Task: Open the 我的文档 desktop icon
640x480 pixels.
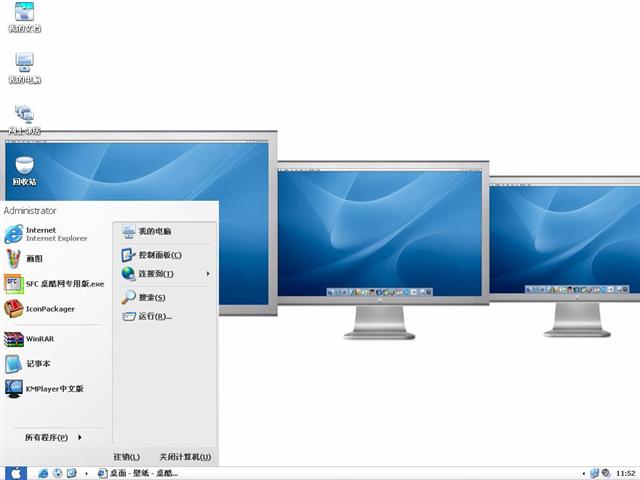Action: 24,17
